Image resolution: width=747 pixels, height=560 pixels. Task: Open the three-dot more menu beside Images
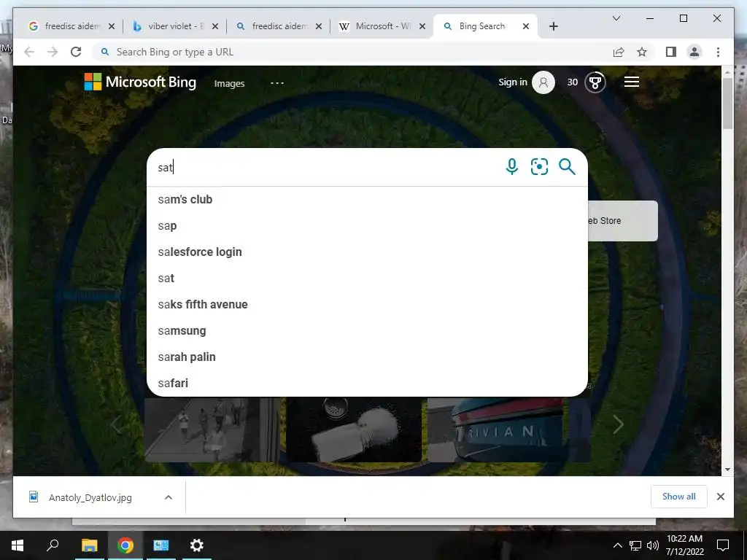click(x=276, y=83)
